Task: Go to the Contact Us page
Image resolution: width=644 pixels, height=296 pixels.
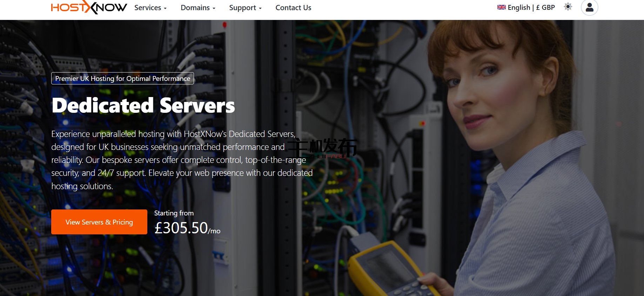Action: point(293,8)
